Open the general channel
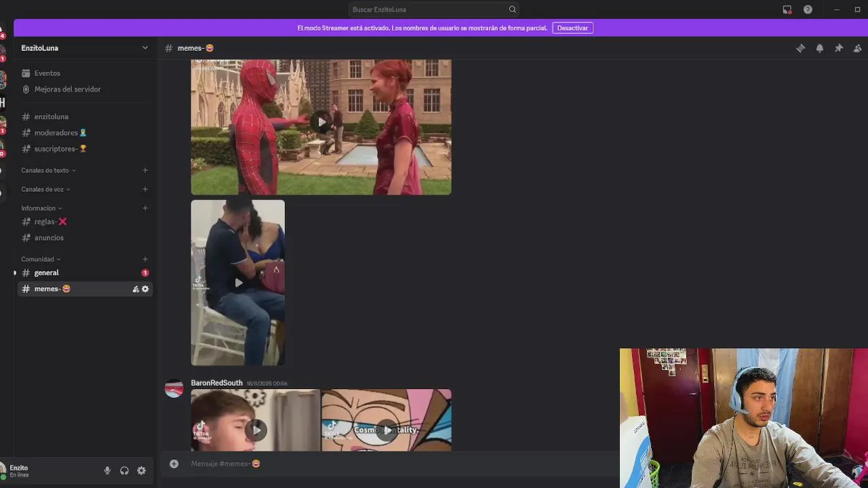The width and height of the screenshot is (868, 488). pos(85,272)
